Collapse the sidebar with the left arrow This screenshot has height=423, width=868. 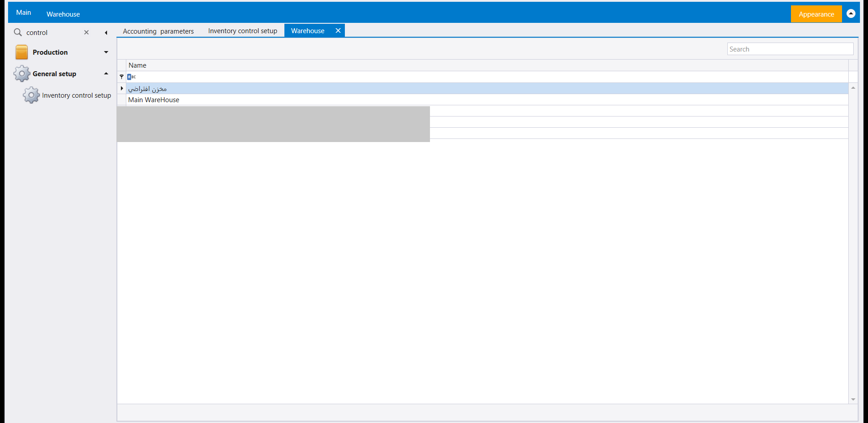pos(106,33)
